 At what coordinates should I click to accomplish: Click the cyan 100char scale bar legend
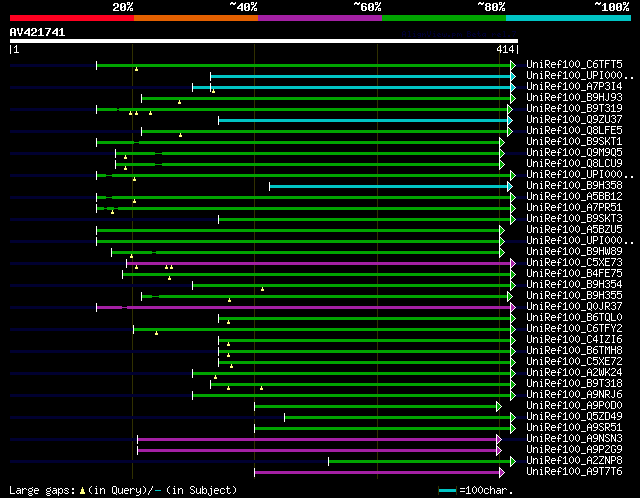[447, 490]
